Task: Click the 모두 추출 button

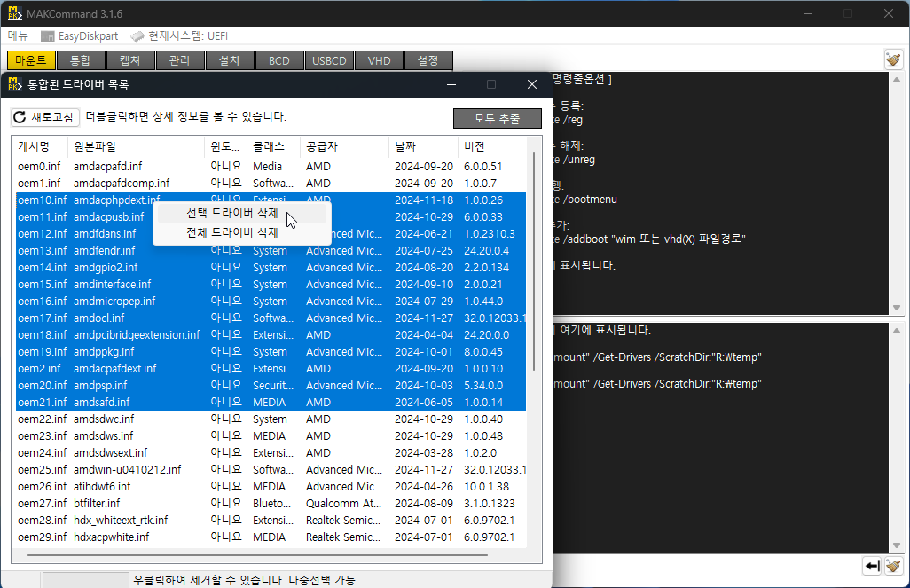Action: (498, 119)
